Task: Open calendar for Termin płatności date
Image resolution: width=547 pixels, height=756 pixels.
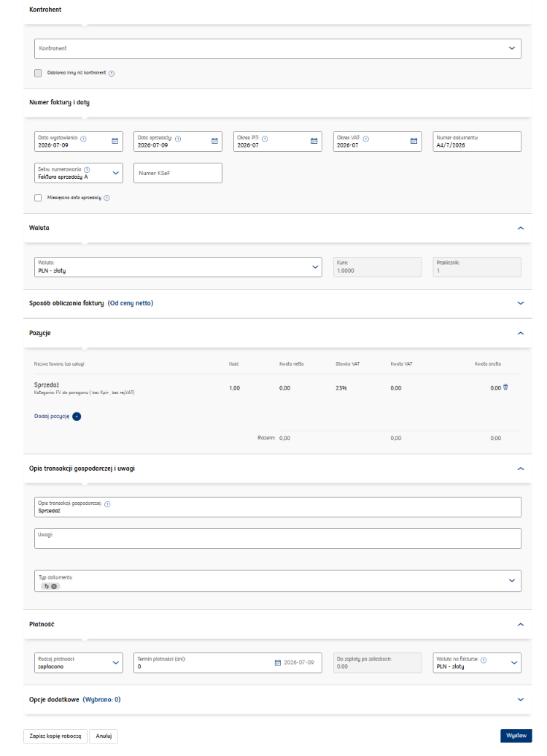Action: (x=278, y=663)
